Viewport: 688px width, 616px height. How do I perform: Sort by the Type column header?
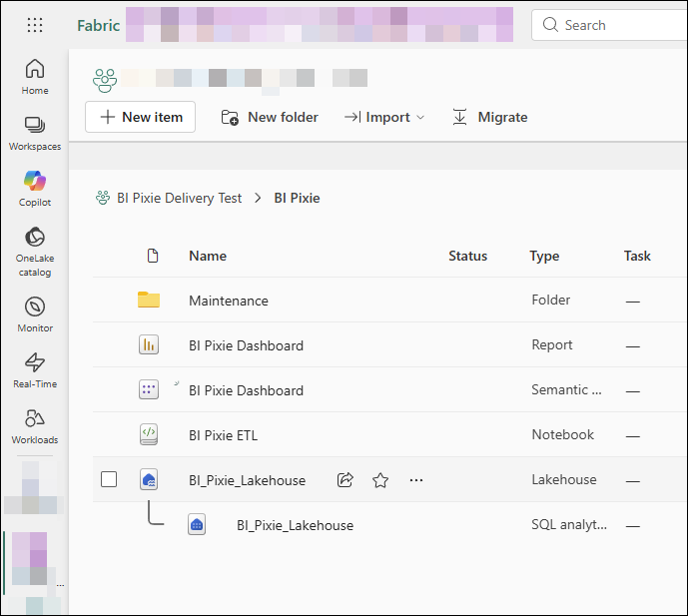pos(544,256)
